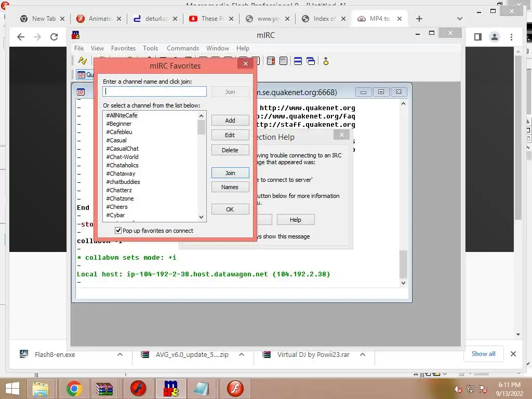Click Edit in mIRC Favorites

tap(230, 135)
